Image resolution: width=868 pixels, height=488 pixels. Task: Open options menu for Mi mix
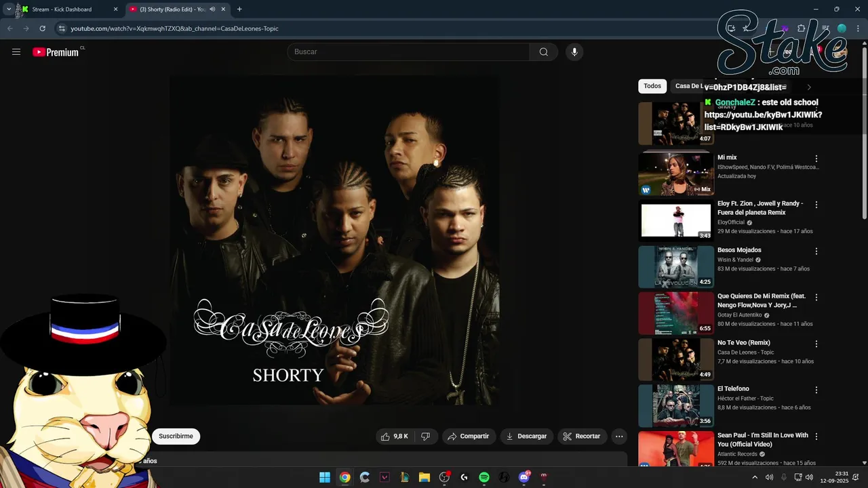tap(816, 159)
